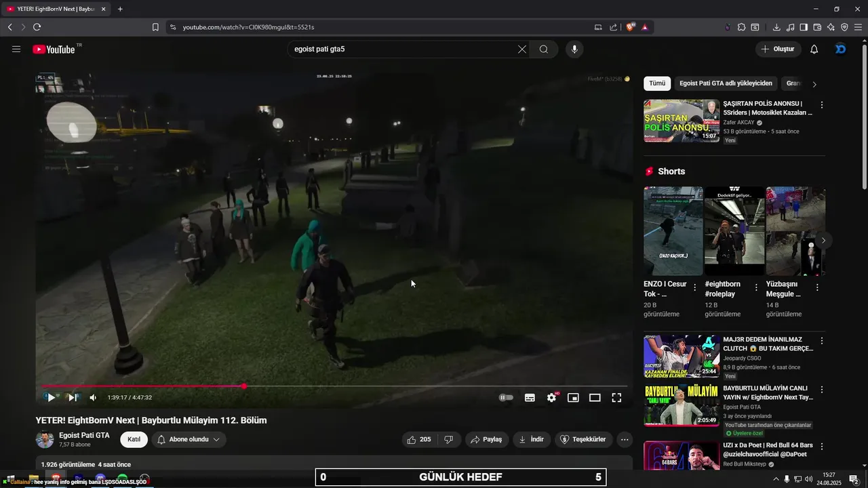The image size is (868, 488).
Task: Go to the YouTube home logo
Action: [x=54, y=49]
